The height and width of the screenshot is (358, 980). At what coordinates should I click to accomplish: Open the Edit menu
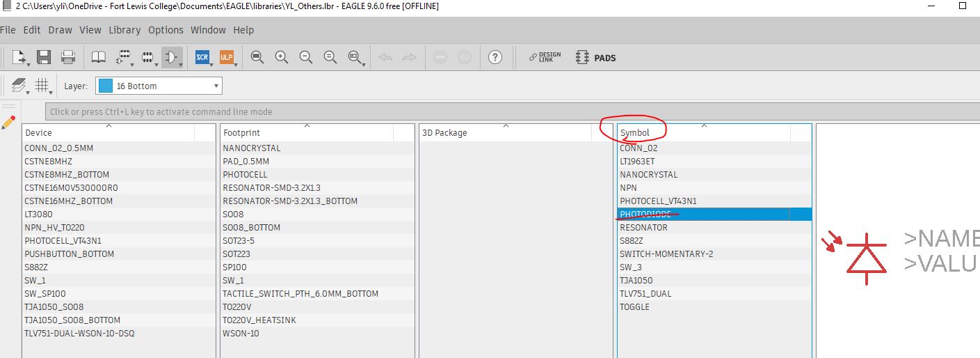32,30
